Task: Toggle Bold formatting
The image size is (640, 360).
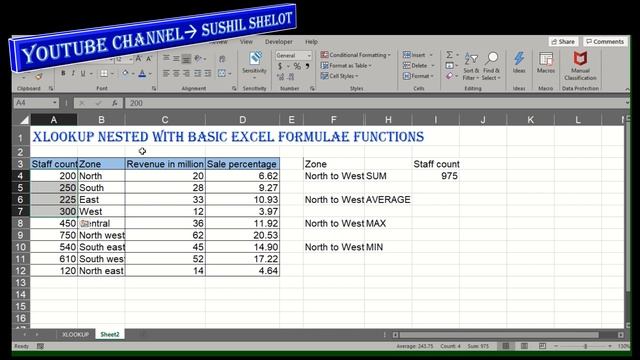Action: click(x=63, y=73)
